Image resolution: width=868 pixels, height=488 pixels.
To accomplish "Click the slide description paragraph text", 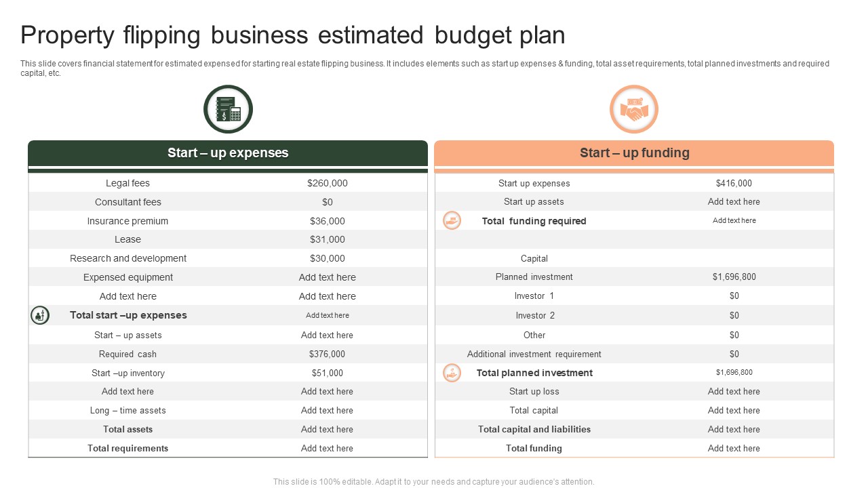I will pos(425,68).
